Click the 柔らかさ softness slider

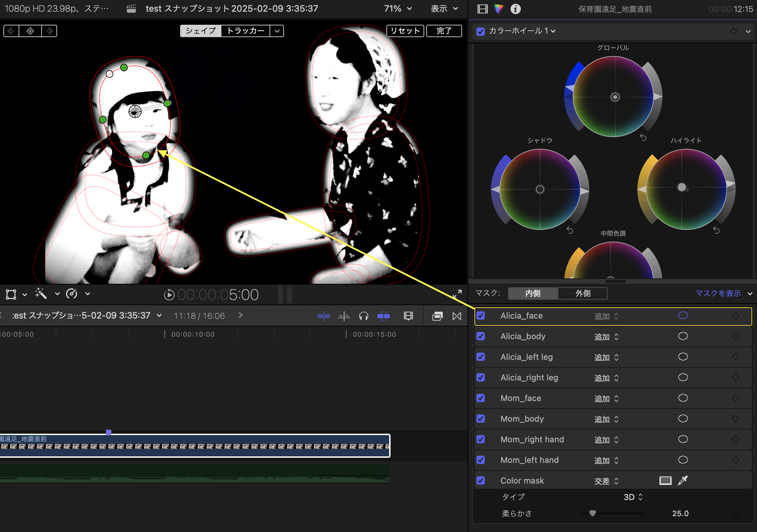point(592,513)
